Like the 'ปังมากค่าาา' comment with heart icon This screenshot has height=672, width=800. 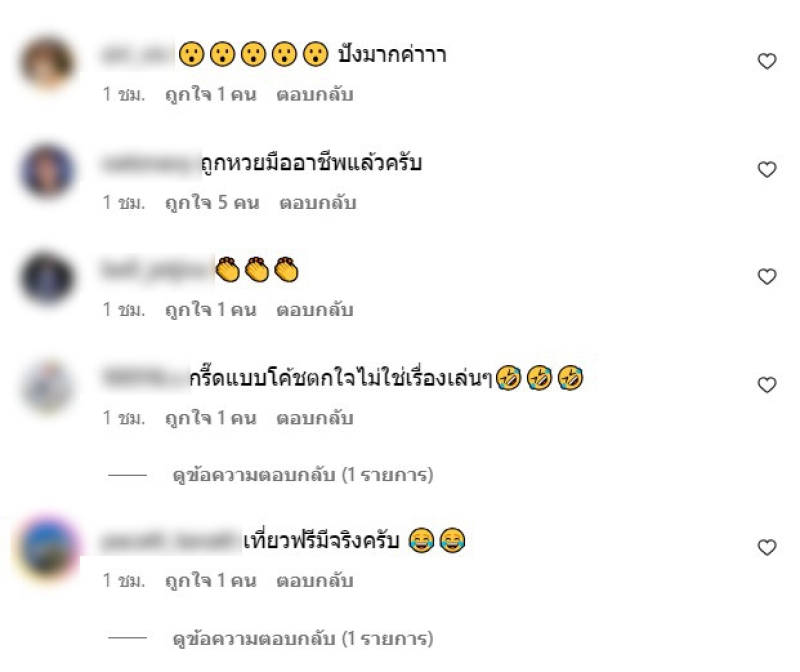(766, 61)
